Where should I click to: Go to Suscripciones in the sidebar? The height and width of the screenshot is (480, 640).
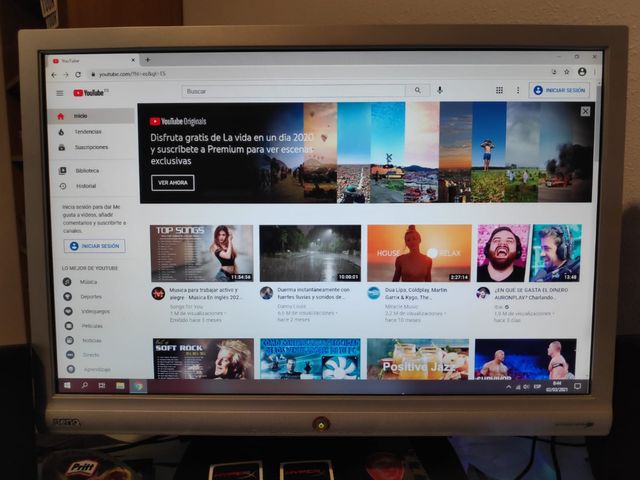coord(91,147)
